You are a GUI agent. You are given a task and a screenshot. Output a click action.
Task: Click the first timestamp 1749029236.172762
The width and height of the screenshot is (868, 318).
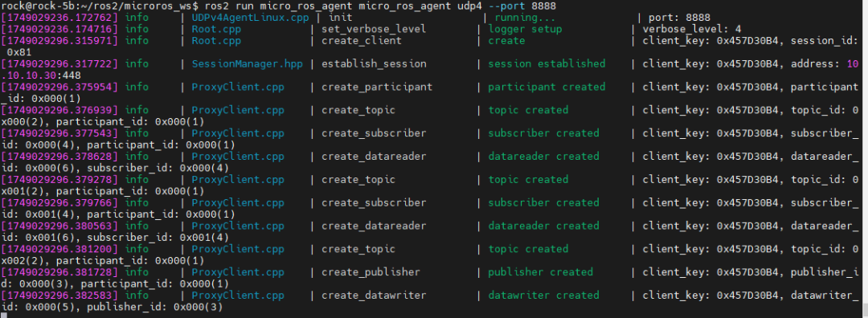pyautogui.click(x=59, y=17)
